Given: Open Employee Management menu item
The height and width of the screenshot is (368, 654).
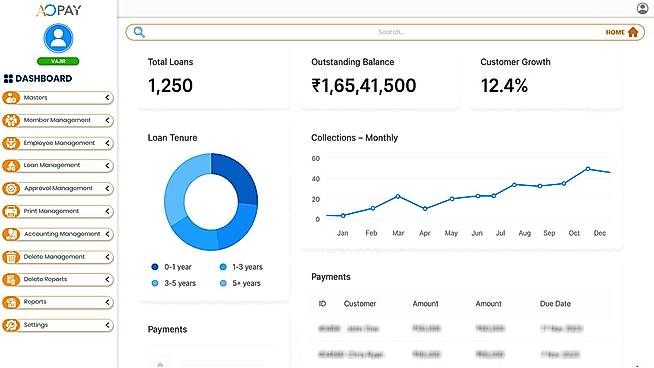Looking at the screenshot, I should 58,143.
